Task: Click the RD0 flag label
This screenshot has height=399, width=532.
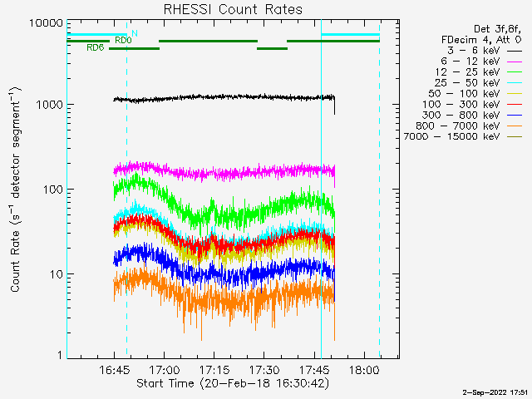Action: point(123,41)
